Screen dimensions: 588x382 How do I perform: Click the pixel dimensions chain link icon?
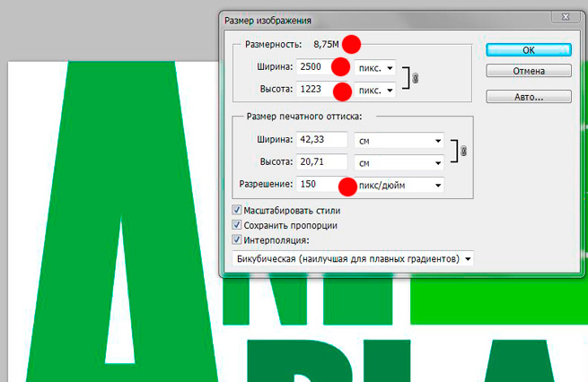point(415,79)
